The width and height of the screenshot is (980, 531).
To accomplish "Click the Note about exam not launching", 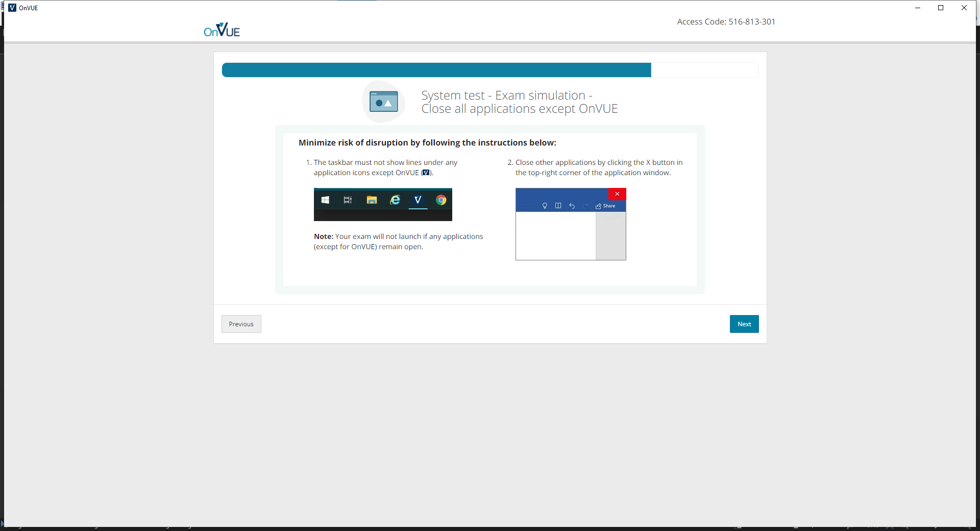I will click(398, 242).
